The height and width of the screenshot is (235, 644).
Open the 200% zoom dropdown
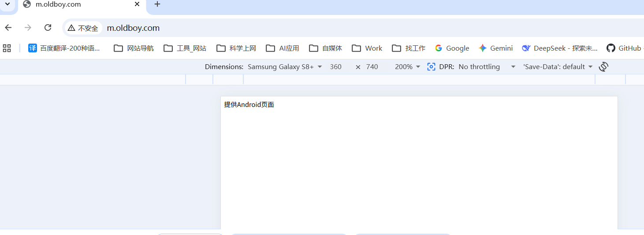coord(408,67)
